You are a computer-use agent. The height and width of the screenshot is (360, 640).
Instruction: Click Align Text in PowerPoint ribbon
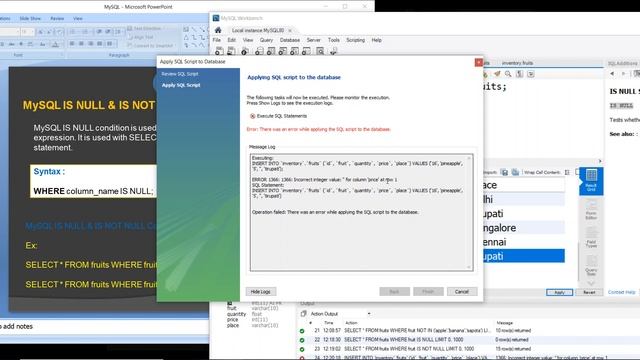coord(140,37)
